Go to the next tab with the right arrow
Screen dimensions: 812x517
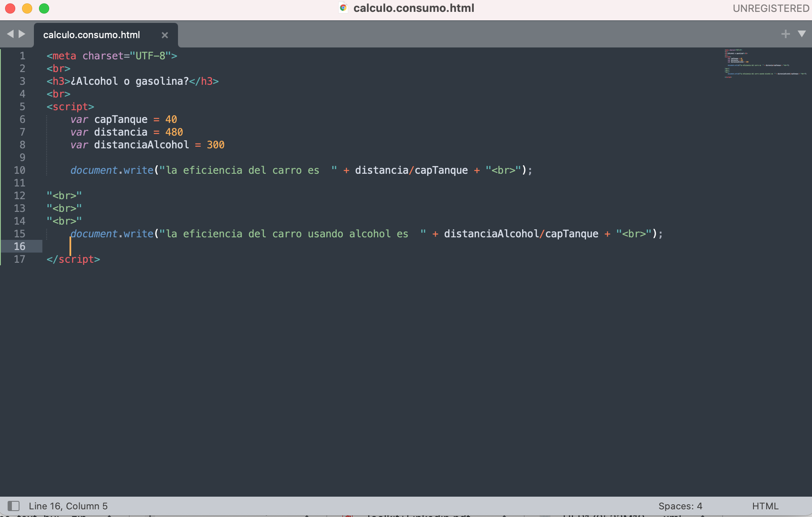22,34
